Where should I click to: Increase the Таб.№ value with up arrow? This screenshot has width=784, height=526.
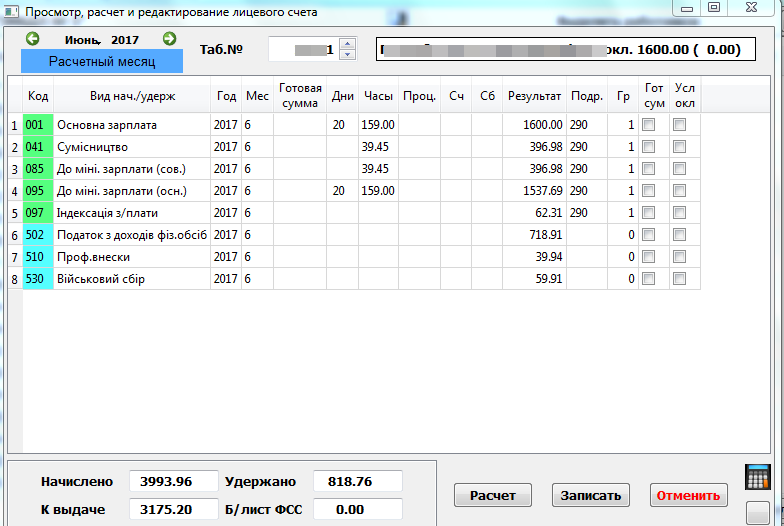[347, 44]
